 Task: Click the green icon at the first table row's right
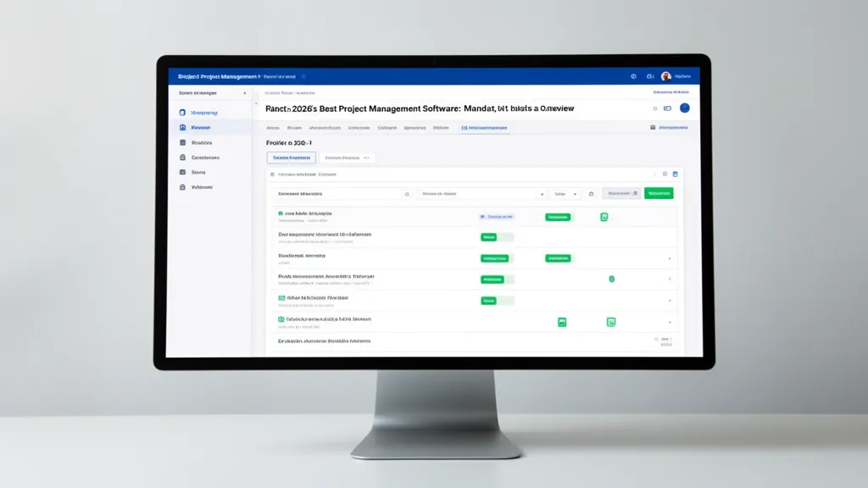[604, 217]
